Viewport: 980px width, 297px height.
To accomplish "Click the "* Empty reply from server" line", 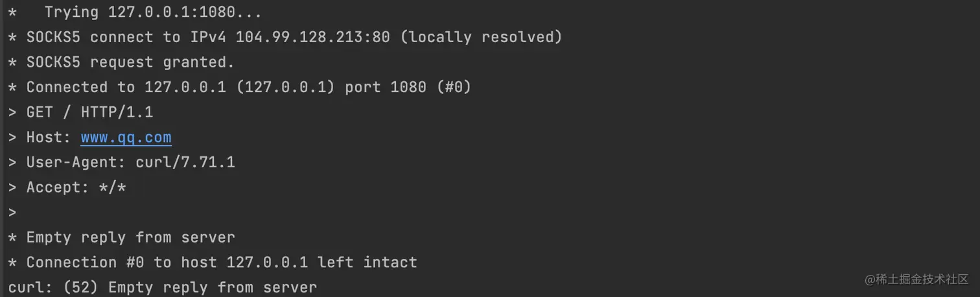I will click(x=130, y=237).
